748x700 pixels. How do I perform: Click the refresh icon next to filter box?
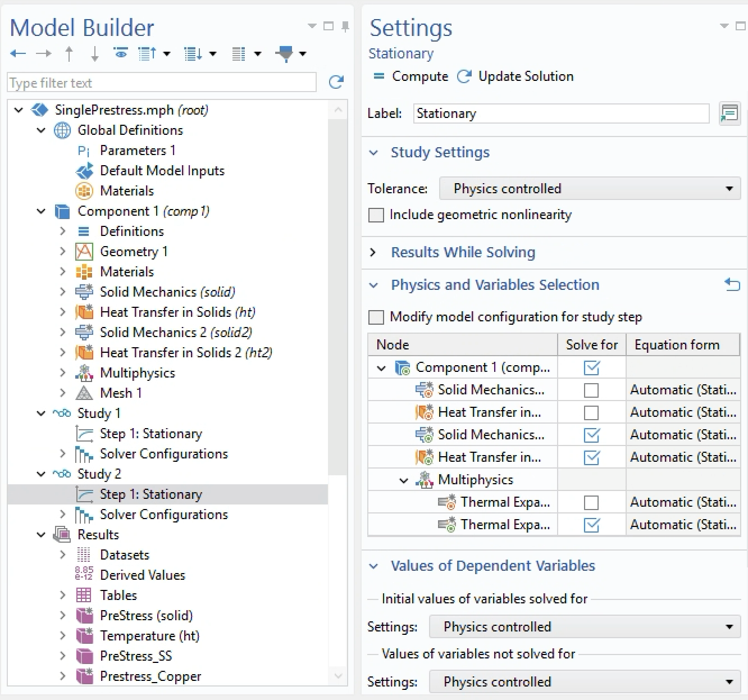click(x=336, y=83)
